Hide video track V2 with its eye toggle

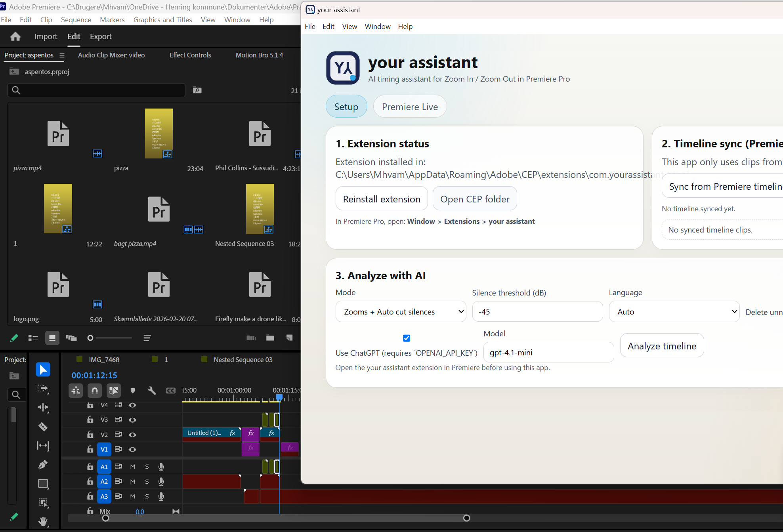click(x=132, y=435)
